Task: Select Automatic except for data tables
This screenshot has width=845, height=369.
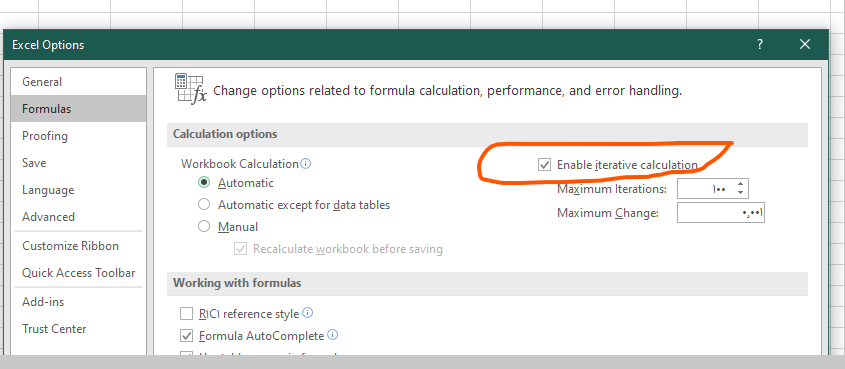Action: click(x=204, y=205)
